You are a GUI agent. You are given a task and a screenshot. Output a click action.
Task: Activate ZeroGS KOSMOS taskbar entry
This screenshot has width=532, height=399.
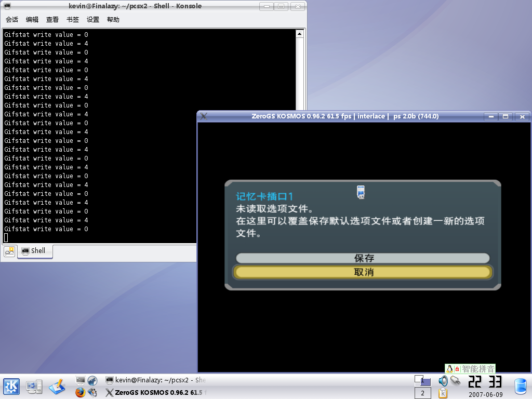coord(155,393)
